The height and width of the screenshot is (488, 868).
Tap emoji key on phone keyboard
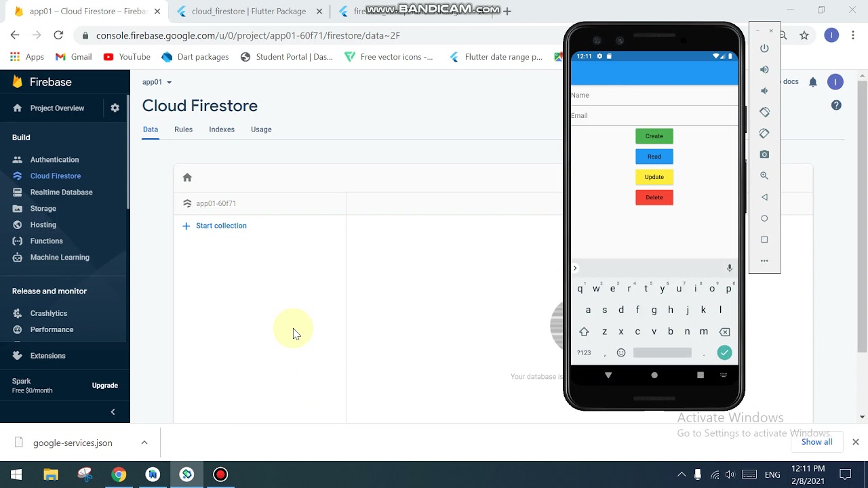(x=621, y=352)
